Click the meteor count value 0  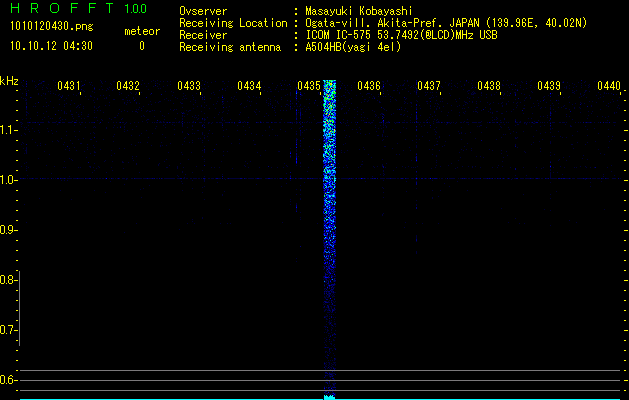pyautogui.click(x=142, y=46)
